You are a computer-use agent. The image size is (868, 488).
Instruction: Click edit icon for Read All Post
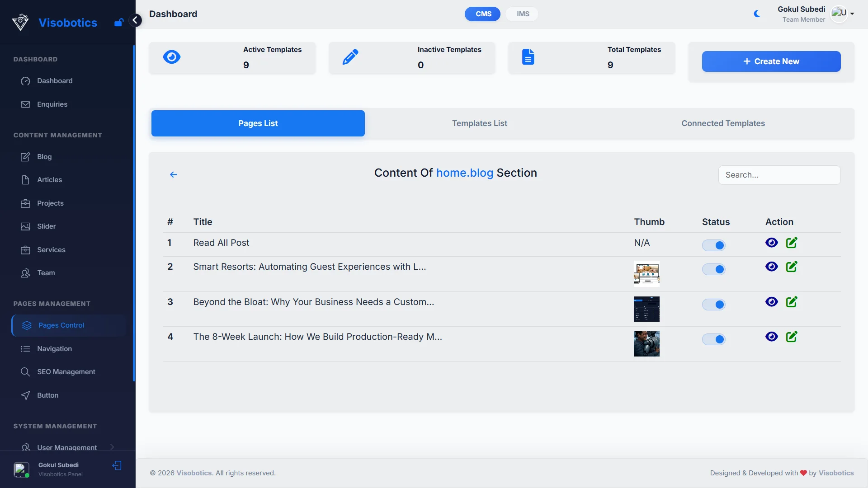click(x=792, y=243)
